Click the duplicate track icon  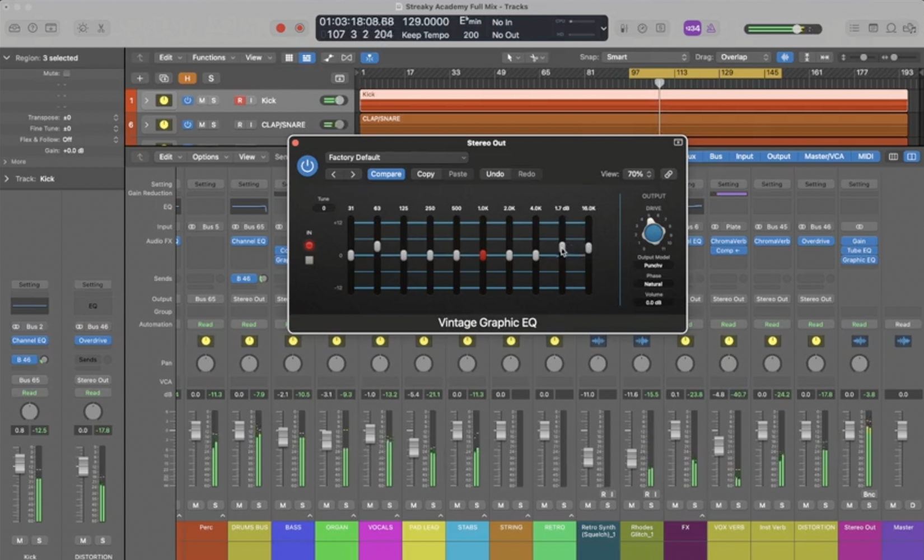pyautogui.click(x=164, y=78)
